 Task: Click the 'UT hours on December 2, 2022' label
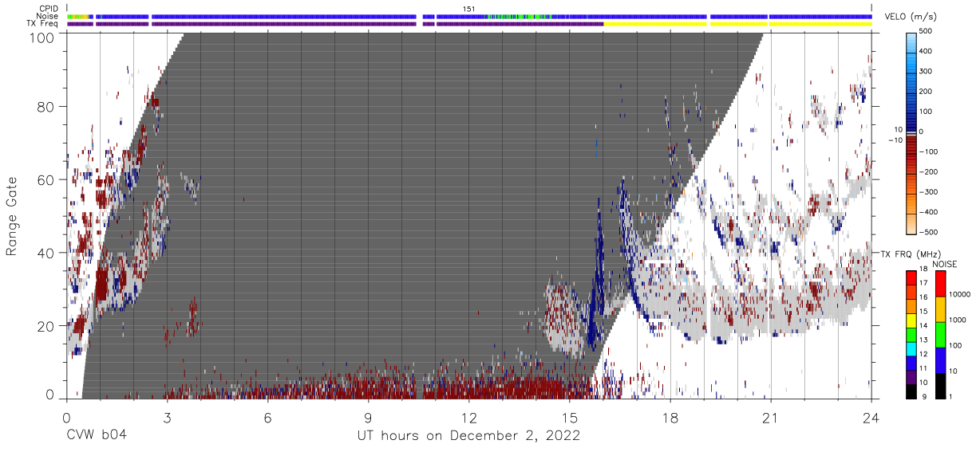click(468, 436)
